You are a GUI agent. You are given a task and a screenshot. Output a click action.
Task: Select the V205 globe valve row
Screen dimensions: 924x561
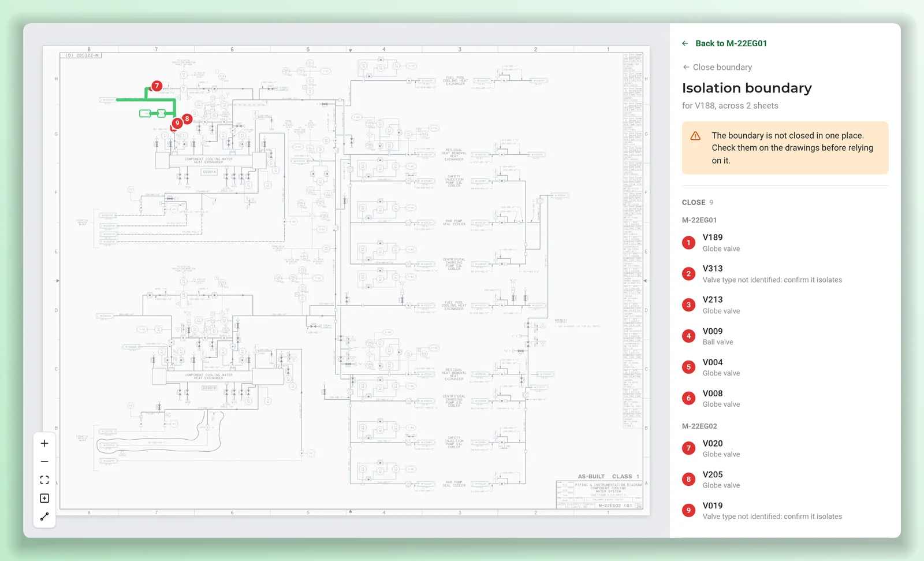785,480
